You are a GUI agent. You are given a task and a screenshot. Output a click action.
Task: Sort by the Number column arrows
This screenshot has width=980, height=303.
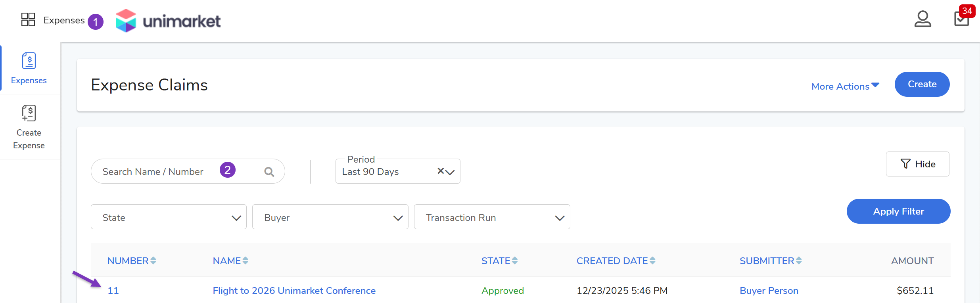click(x=153, y=261)
